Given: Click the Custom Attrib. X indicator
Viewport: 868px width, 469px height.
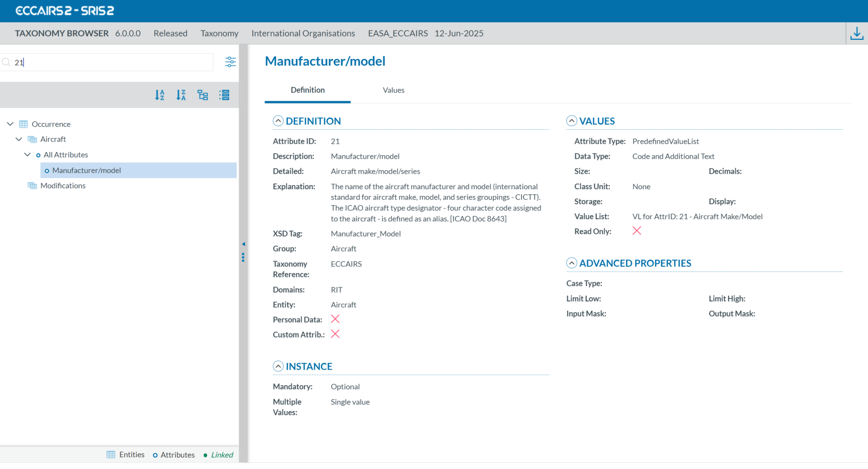Looking at the screenshot, I should pyautogui.click(x=335, y=334).
